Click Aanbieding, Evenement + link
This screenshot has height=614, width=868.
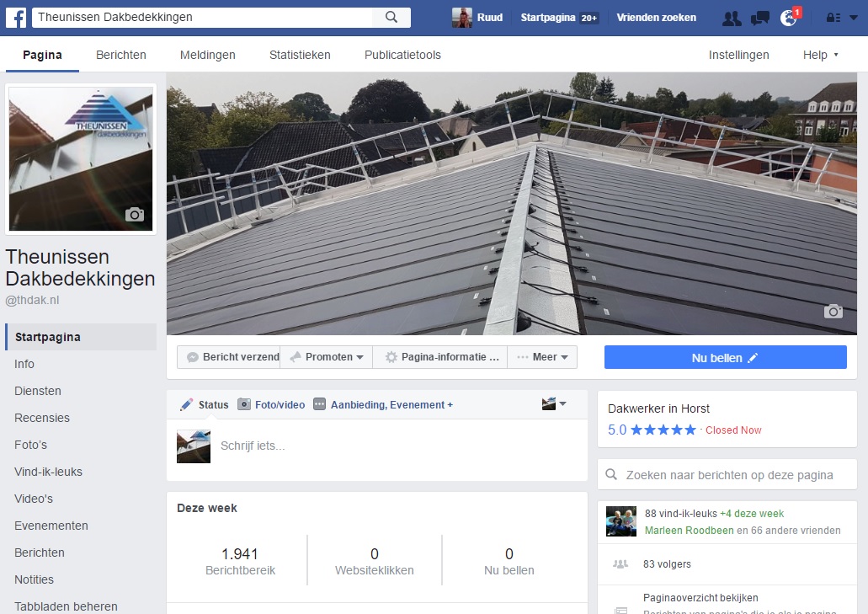[x=392, y=405]
